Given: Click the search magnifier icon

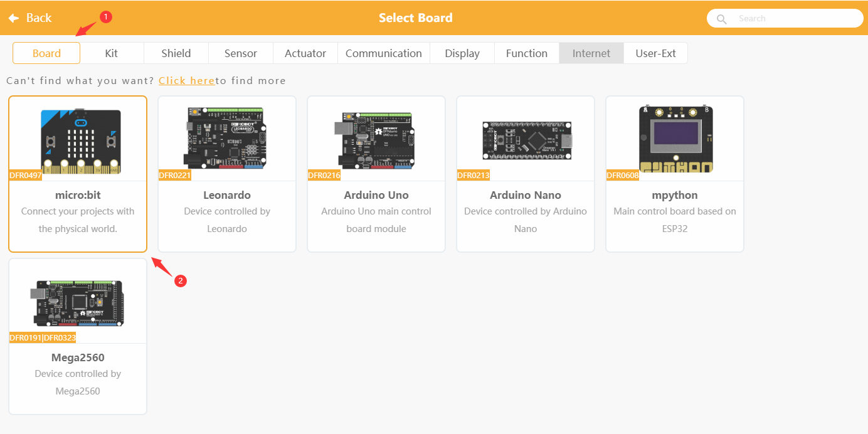Looking at the screenshot, I should point(722,19).
